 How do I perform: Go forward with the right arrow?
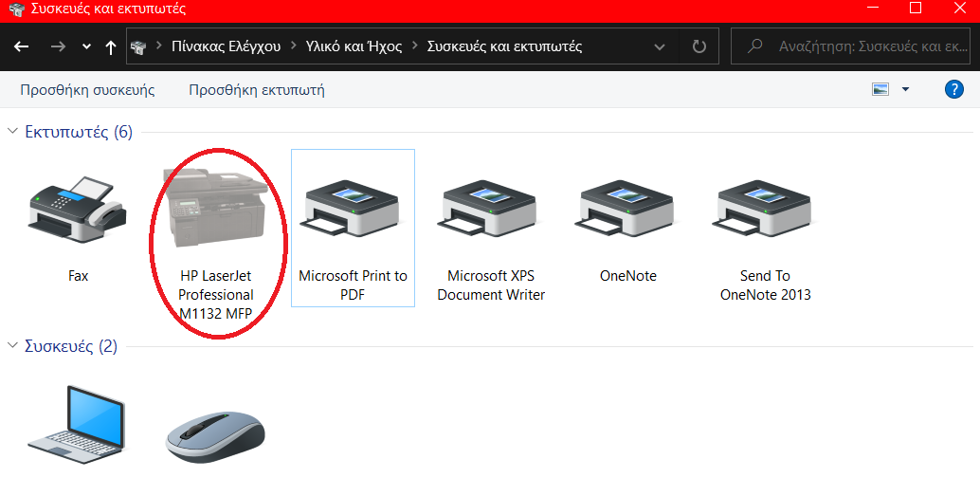(x=58, y=46)
